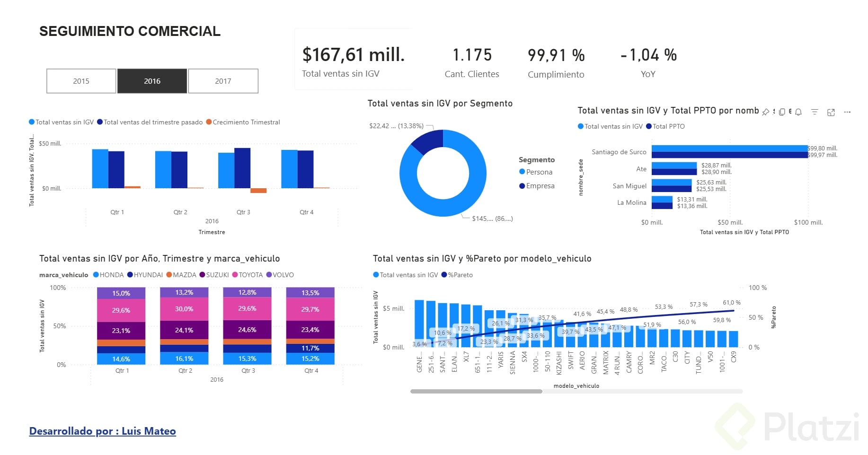Open filters on the sede bar chart
Viewport: 868px width, 455px height.
pyautogui.click(x=815, y=112)
